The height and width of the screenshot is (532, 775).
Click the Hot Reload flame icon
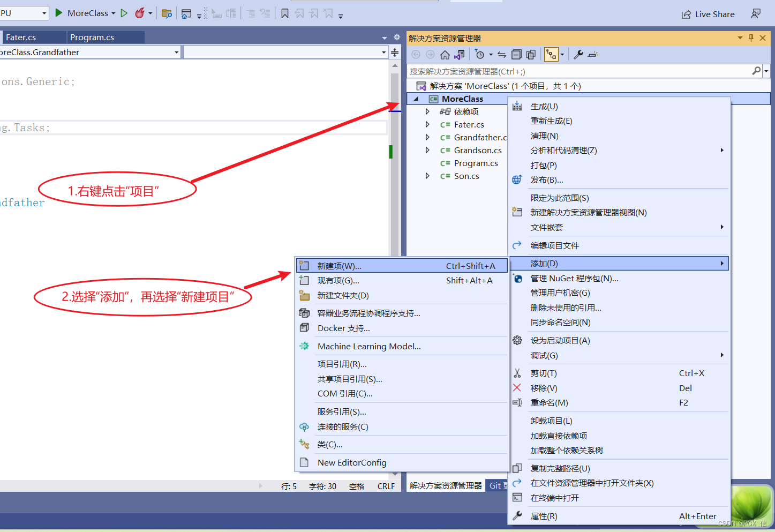point(139,13)
